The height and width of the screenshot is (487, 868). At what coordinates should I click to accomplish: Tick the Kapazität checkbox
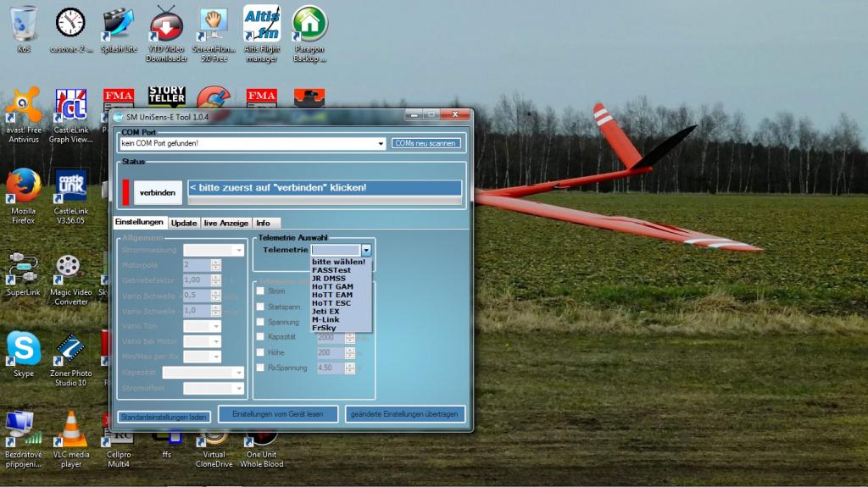click(260, 337)
